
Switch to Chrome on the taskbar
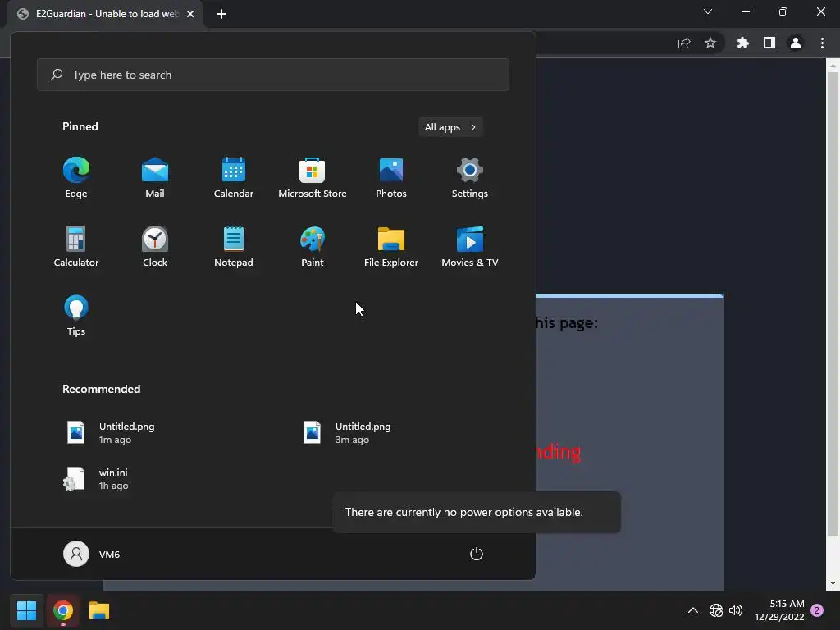[63, 610]
